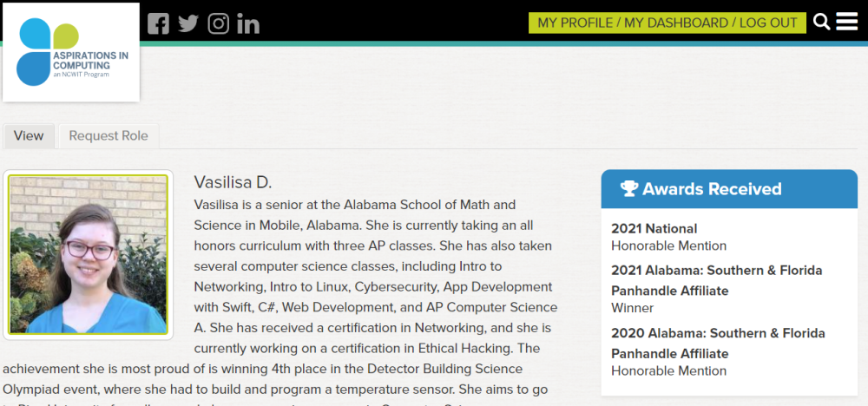Click Vasilisa's profile photo
This screenshot has width=868, height=406.
[x=88, y=254]
